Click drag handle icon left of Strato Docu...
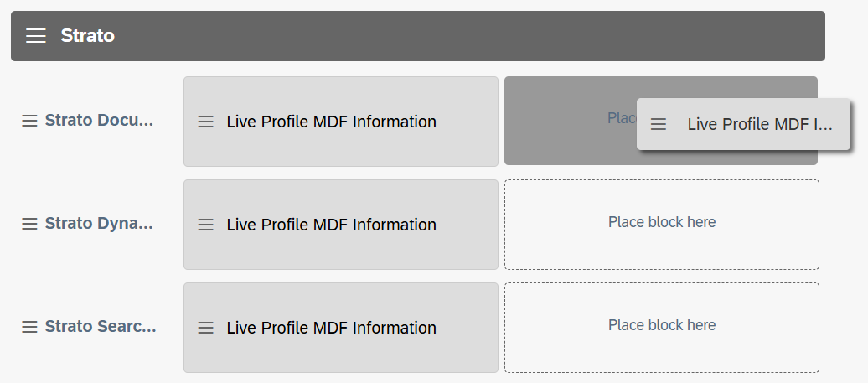 pos(29,121)
